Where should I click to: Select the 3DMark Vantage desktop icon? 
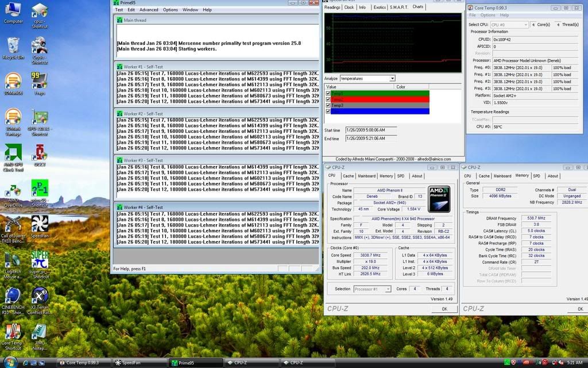click(x=13, y=122)
